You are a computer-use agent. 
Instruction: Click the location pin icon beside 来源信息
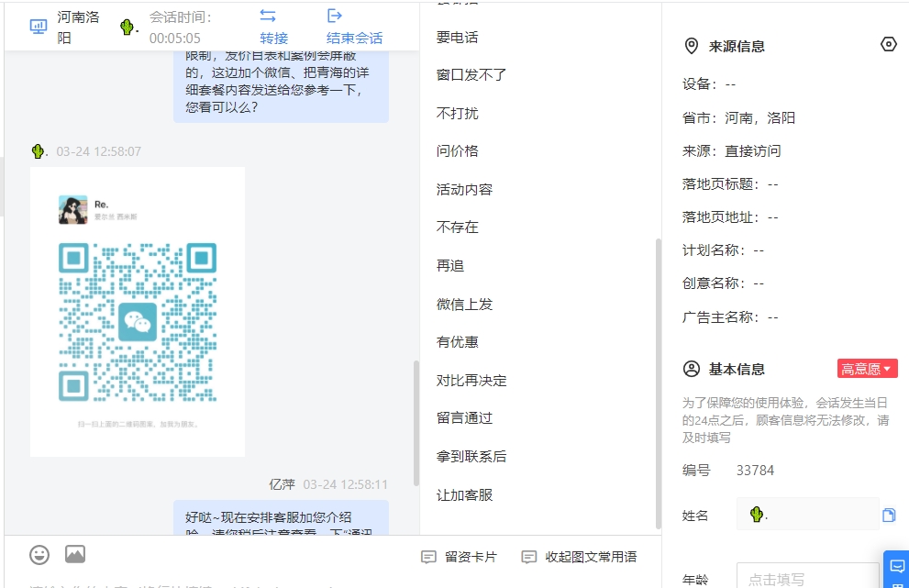691,46
